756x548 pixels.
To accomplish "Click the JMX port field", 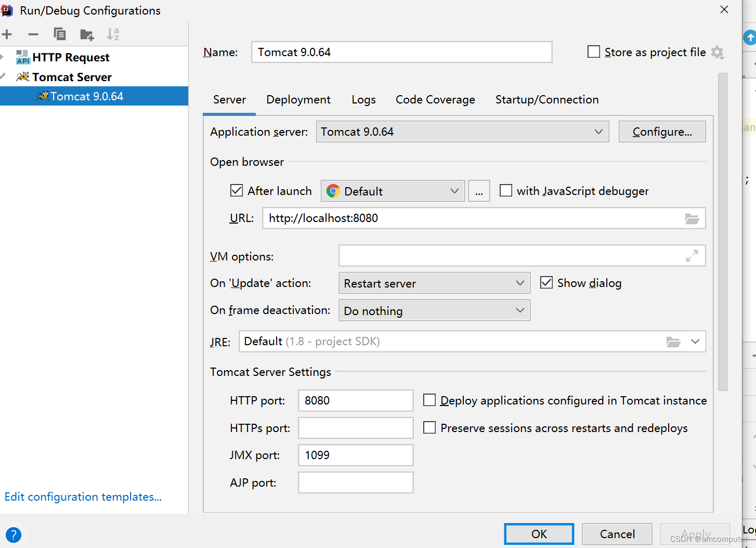I will (356, 455).
